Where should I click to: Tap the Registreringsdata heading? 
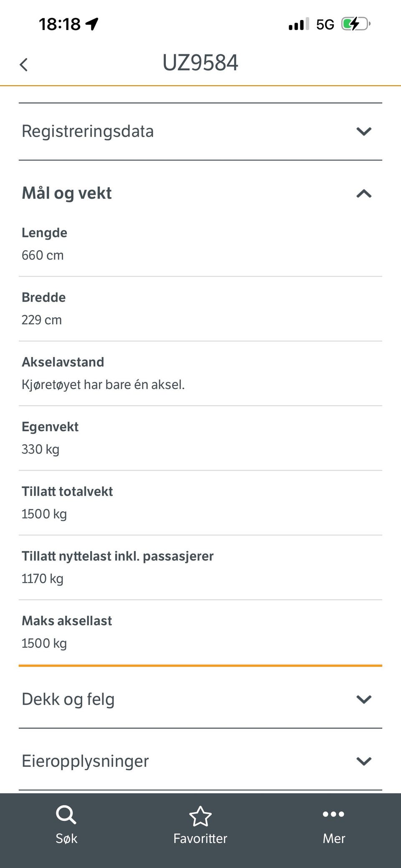[88, 131]
